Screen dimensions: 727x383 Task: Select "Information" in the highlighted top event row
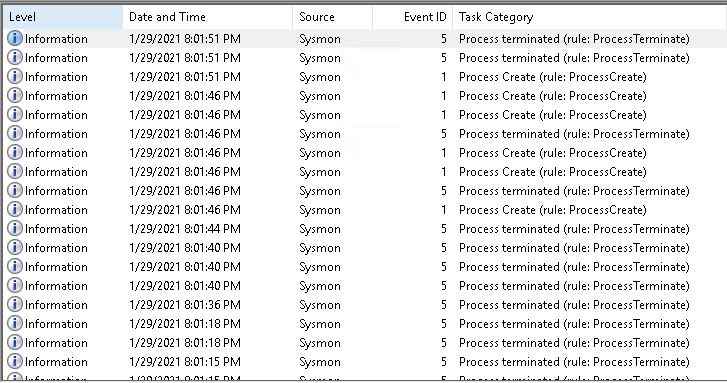point(56,39)
